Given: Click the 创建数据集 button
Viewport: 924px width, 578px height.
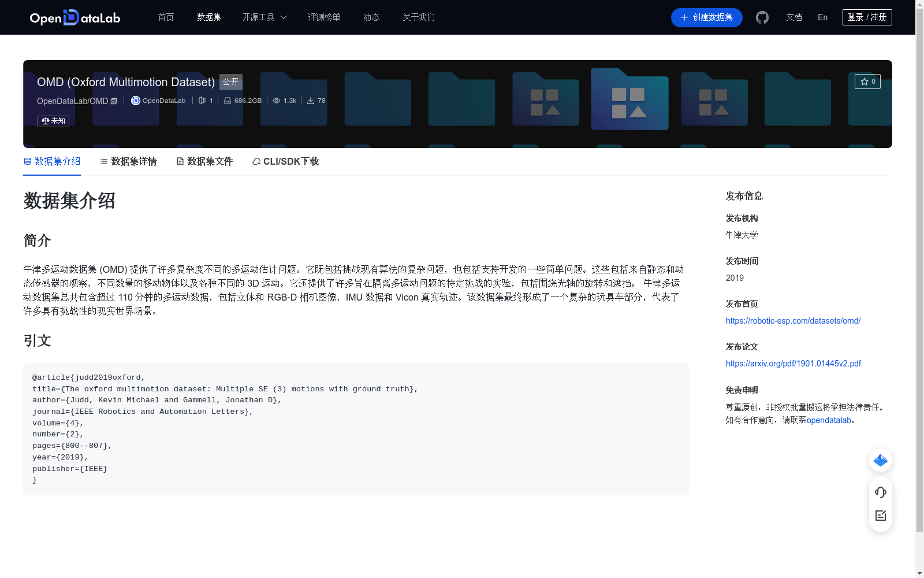Looking at the screenshot, I should click(706, 17).
